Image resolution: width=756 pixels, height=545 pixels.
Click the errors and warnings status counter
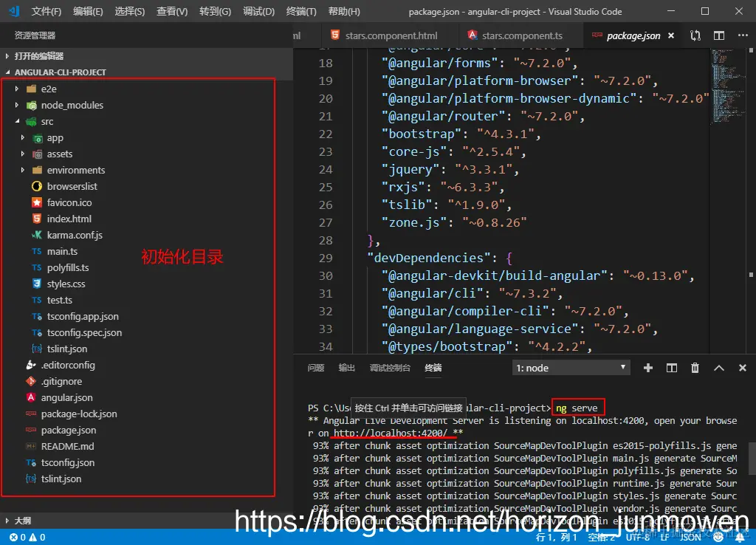27,538
